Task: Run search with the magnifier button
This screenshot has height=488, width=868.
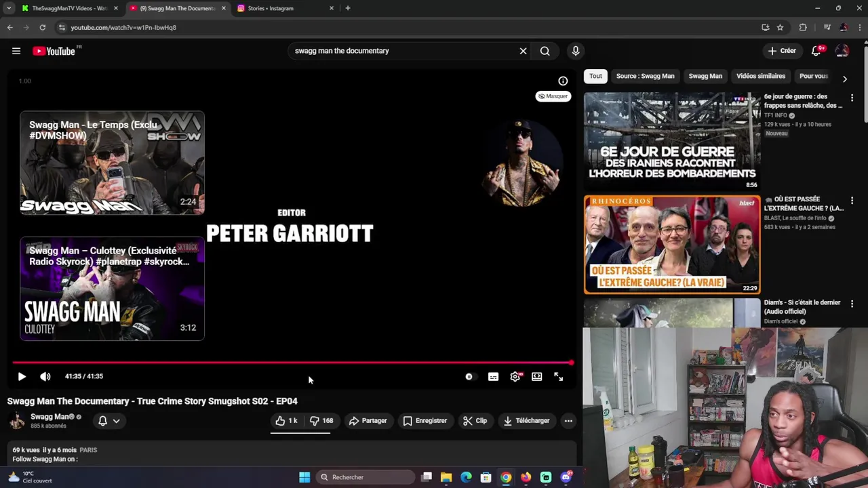Action: 545,51
